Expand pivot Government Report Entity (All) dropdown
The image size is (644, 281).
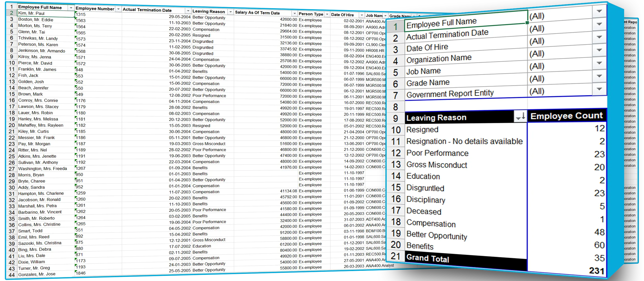599,89
